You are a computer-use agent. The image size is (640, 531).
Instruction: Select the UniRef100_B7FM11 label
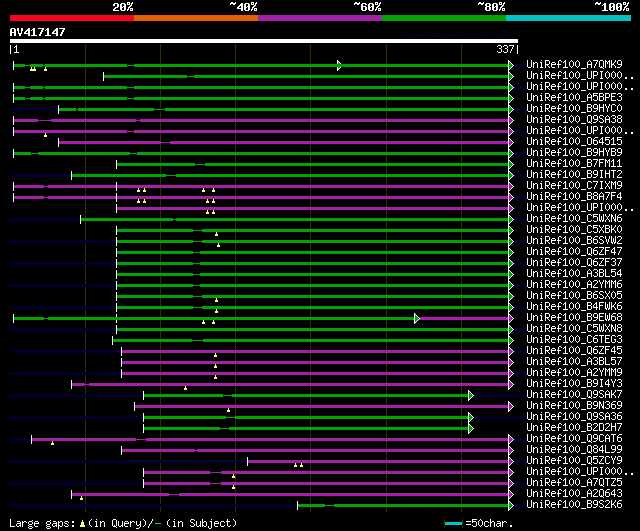(574, 163)
